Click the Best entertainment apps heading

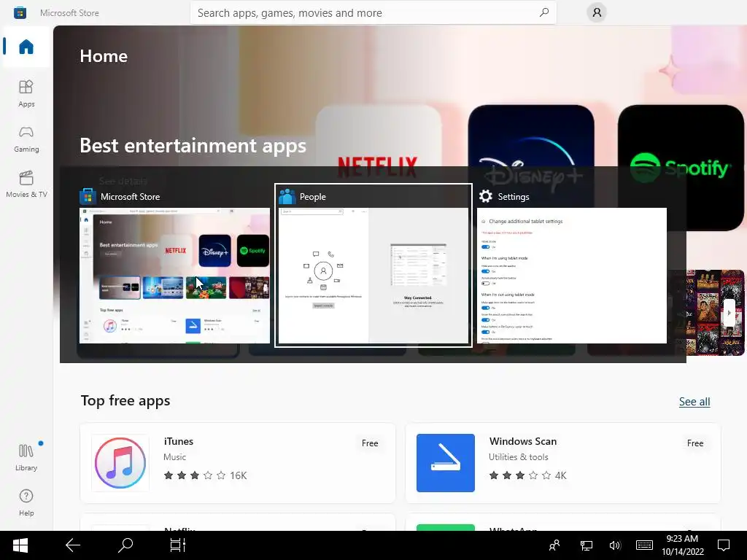(193, 145)
